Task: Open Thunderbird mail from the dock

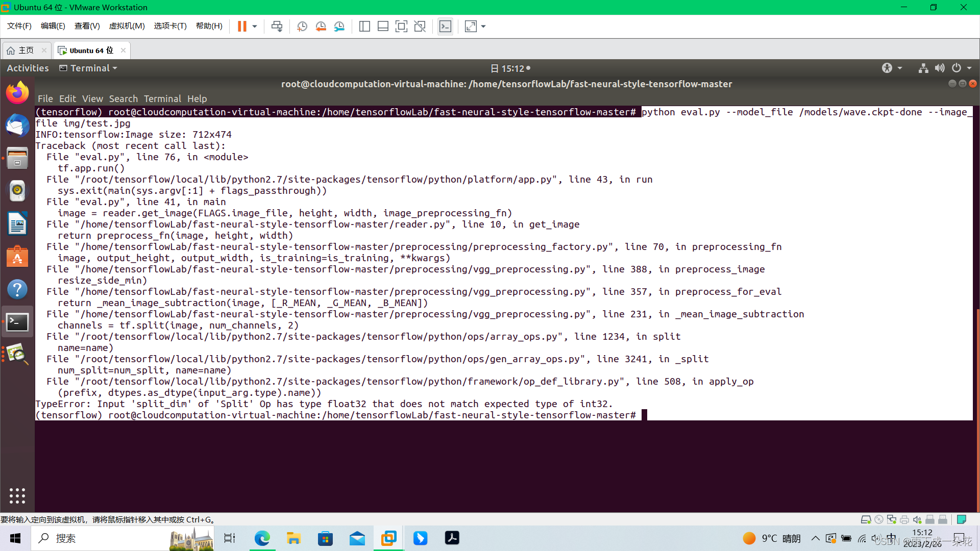Action: click(17, 126)
